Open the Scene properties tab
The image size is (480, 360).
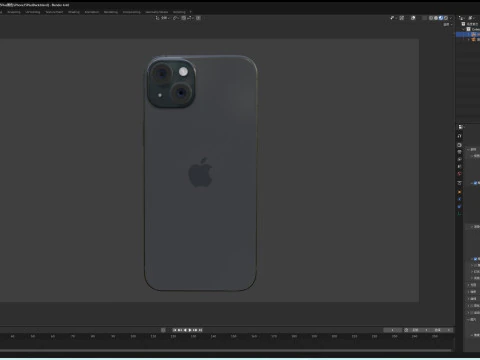click(x=459, y=166)
